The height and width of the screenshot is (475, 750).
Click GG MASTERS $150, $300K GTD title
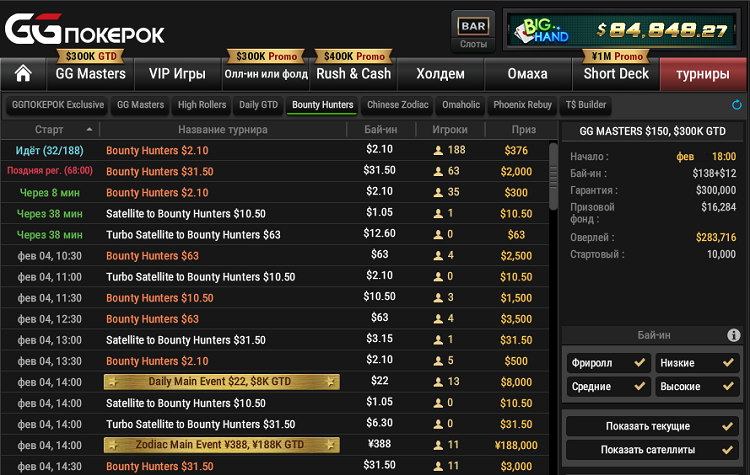click(x=652, y=131)
